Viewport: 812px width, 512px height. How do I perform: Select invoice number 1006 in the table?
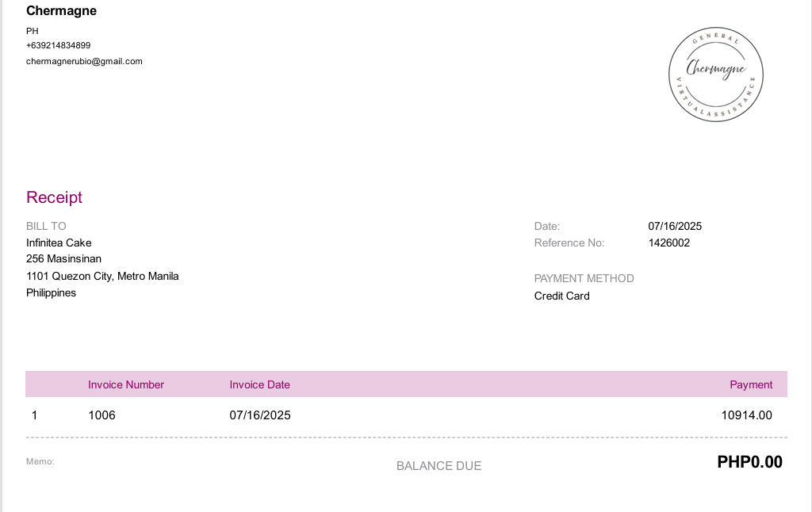101,415
